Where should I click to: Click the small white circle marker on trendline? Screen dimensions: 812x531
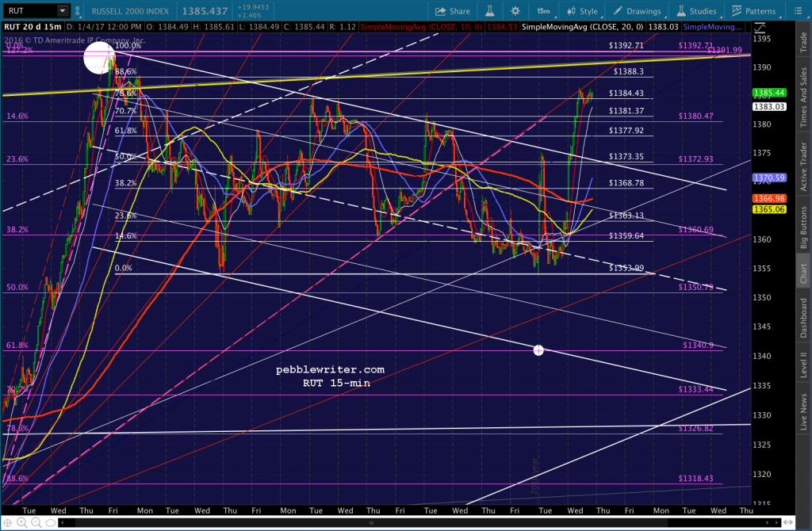(538, 350)
